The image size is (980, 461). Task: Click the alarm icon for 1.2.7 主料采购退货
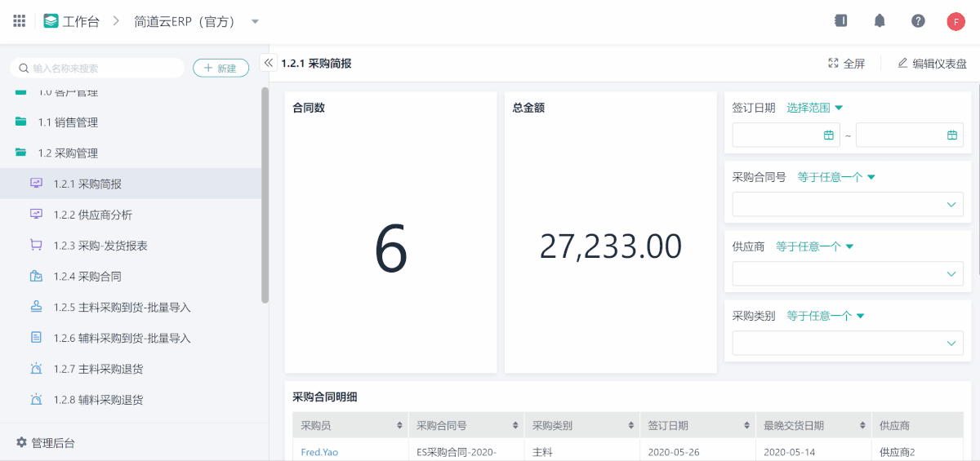pos(36,369)
